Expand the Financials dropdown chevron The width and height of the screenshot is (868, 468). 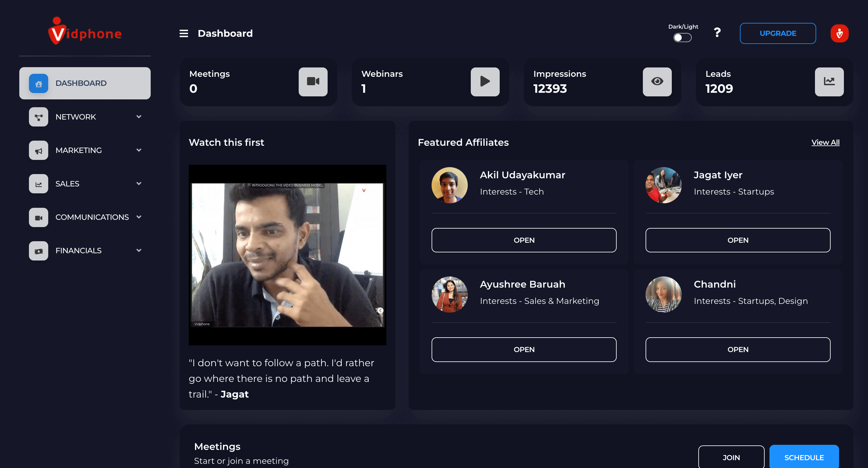click(139, 251)
